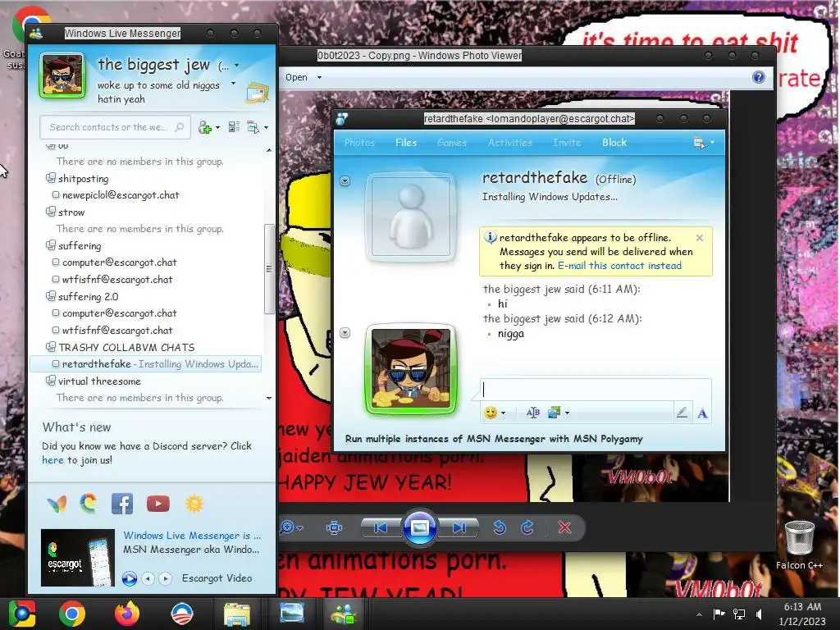This screenshot has width=840, height=630.
Task: Select the Games tab in chat window
Action: tap(452, 143)
